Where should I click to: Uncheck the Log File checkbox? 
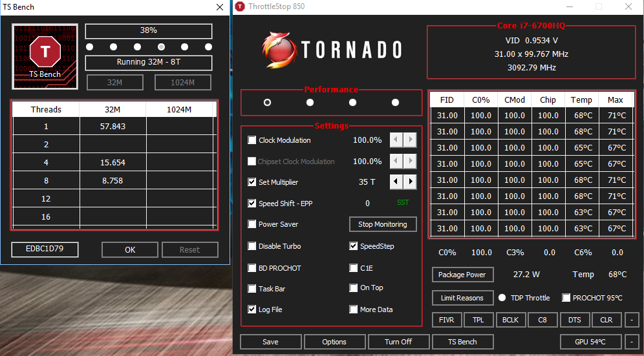(252, 309)
